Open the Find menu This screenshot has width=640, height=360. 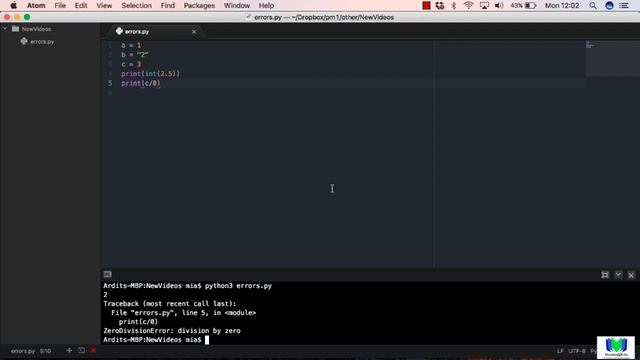[x=167, y=5]
